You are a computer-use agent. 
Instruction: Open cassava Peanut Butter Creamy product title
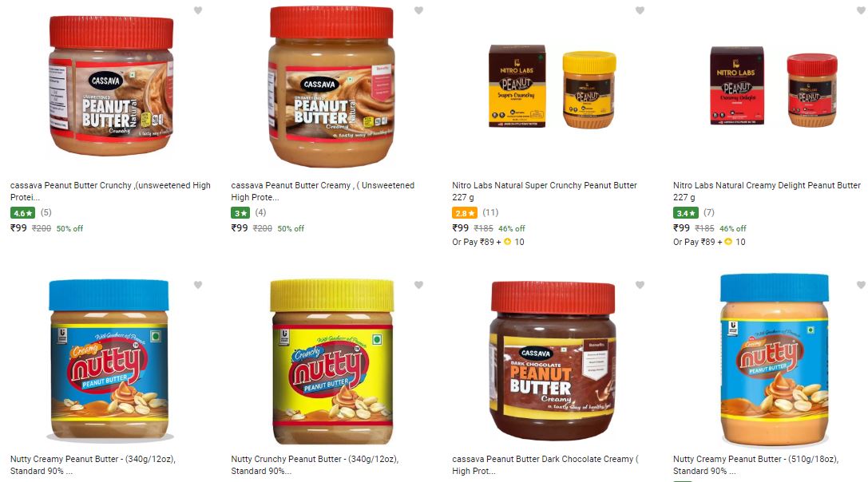323,191
